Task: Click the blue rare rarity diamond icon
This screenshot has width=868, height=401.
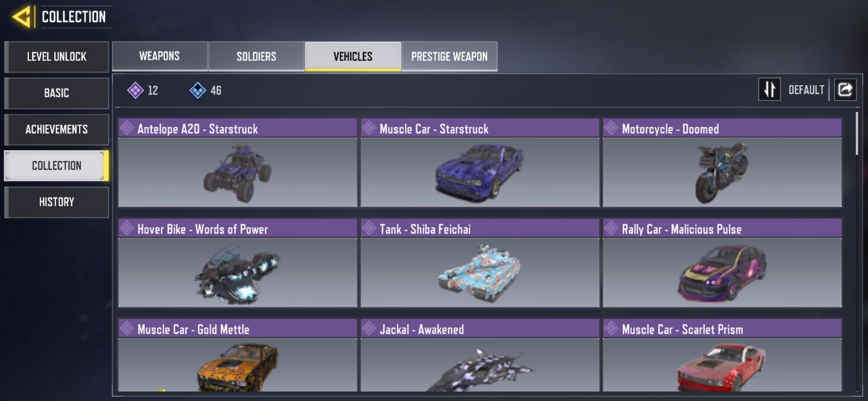Action: (x=198, y=90)
